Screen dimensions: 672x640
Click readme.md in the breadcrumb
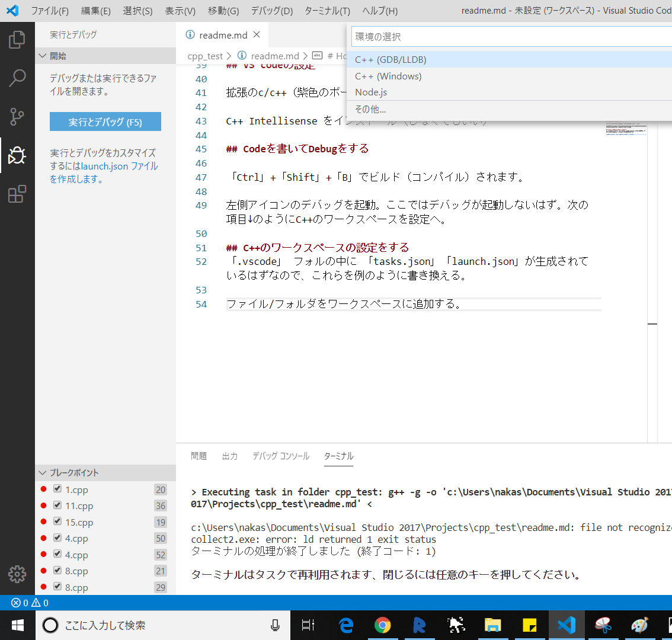click(x=275, y=56)
